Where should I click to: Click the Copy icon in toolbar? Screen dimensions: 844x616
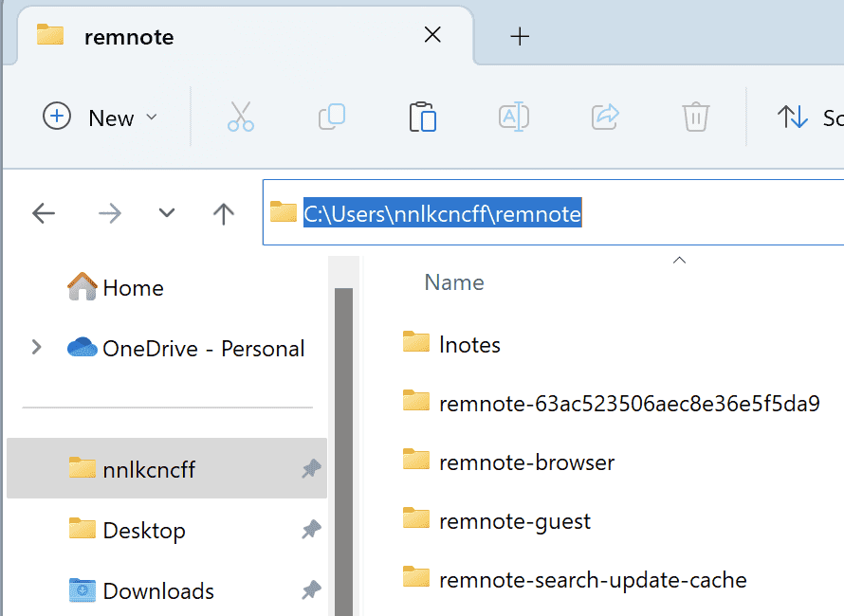(331, 118)
